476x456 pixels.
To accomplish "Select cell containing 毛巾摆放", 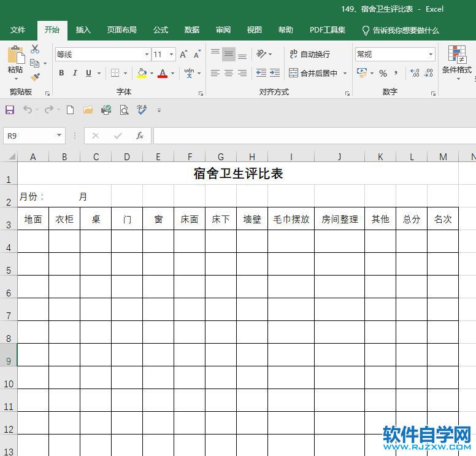I will (x=291, y=218).
